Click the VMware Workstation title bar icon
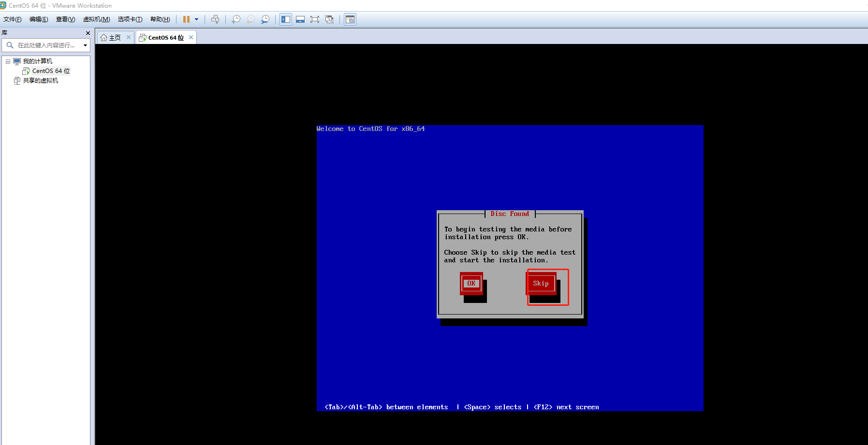This screenshot has width=868, height=445. pyautogui.click(x=3, y=5)
